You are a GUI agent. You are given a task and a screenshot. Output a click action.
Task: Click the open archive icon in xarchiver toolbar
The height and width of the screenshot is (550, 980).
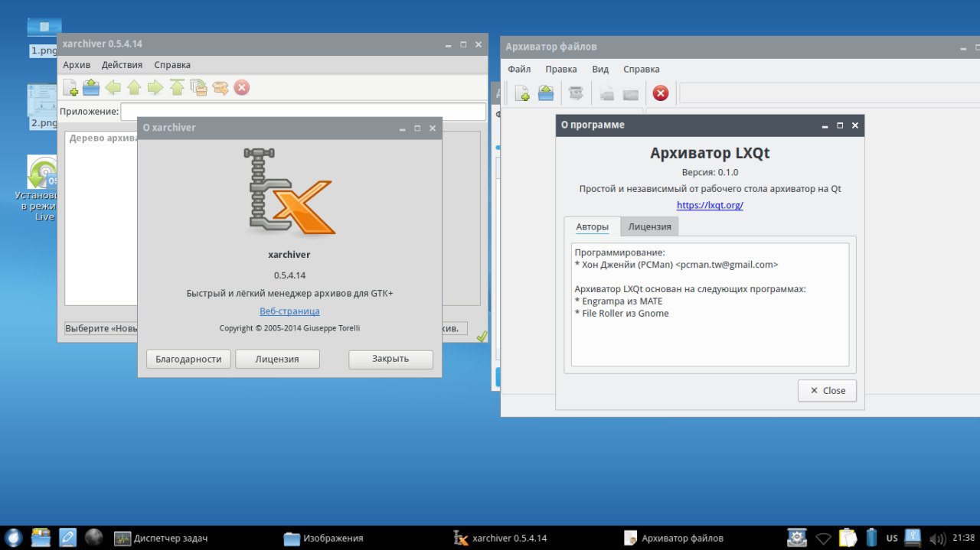tap(92, 87)
